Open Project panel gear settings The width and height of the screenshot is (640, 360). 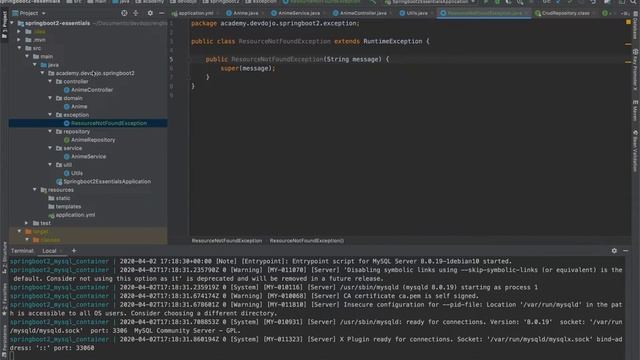[150, 13]
